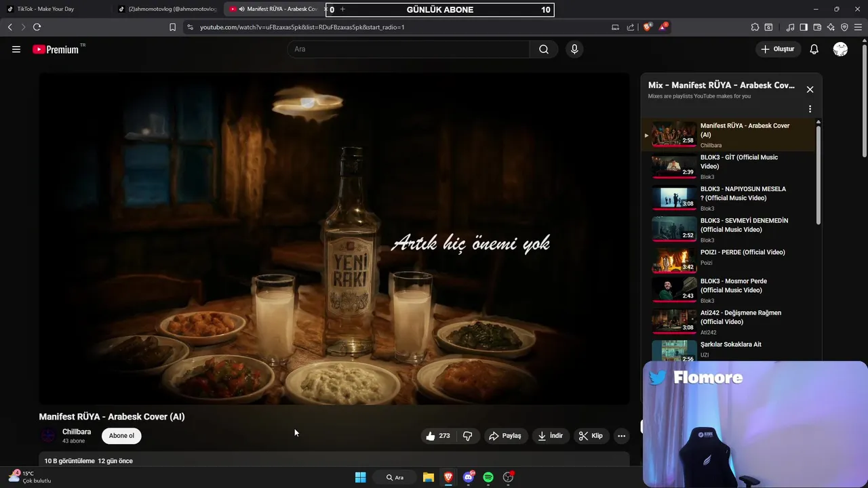Open the Brave Wallet icon
The width and height of the screenshot is (868, 488).
(817, 27)
